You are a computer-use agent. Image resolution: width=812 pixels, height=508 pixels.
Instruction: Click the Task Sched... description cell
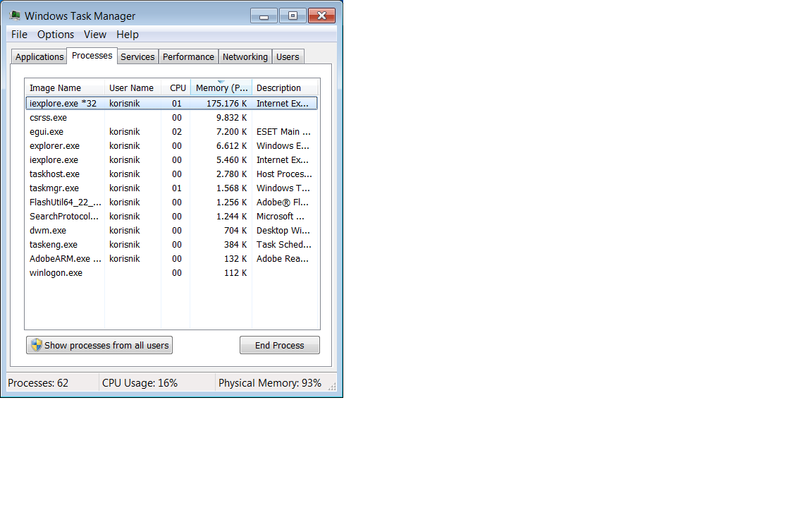point(284,245)
